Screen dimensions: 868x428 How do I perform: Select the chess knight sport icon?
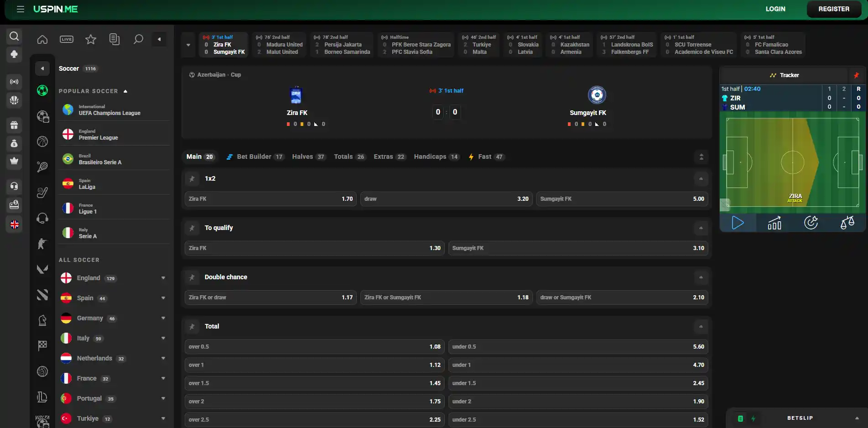click(42, 320)
